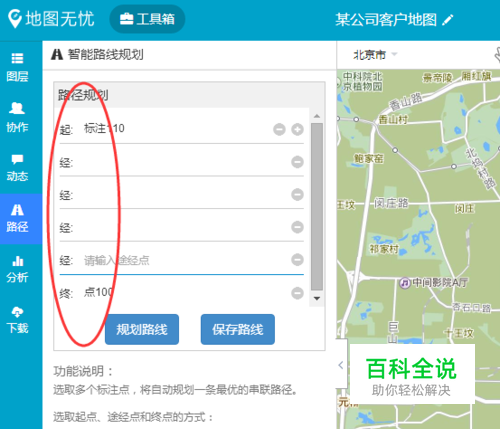Click the 地图无忧 logo pin icon

pyautogui.click(x=15, y=19)
